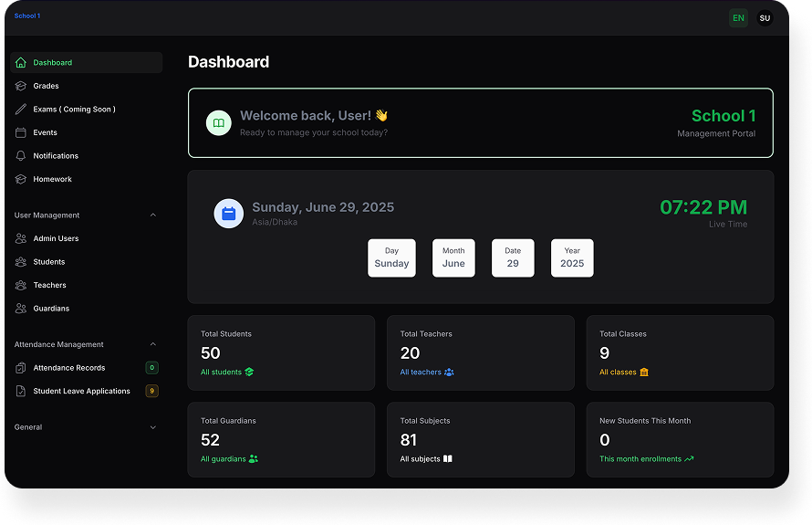Switch language using the EN button
This screenshot has width=812, height=525.
(738, 18)
